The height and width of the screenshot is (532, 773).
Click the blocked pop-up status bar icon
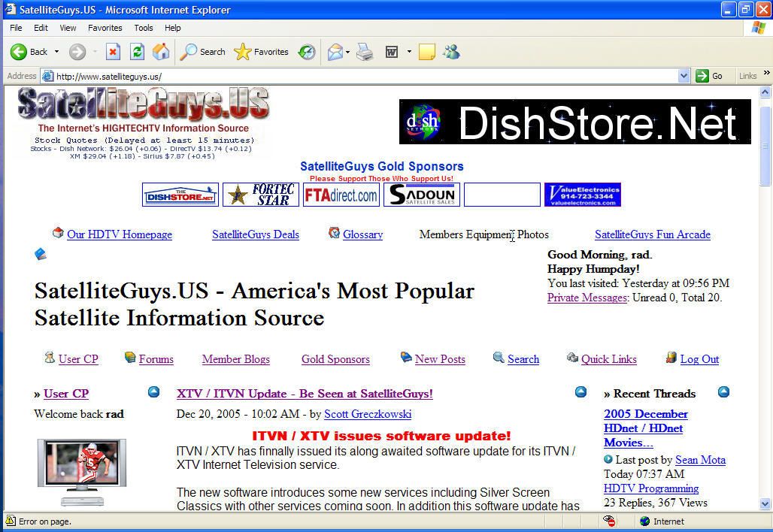pos(609,521)
